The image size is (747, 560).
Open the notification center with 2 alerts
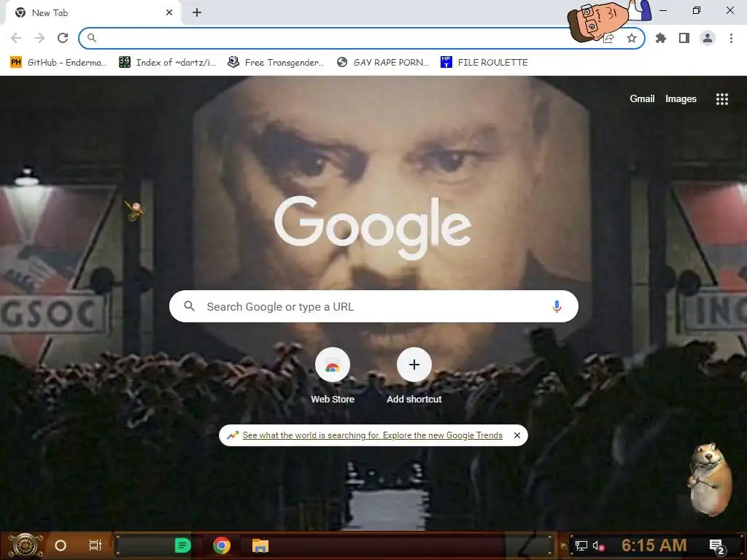(717, 546)
